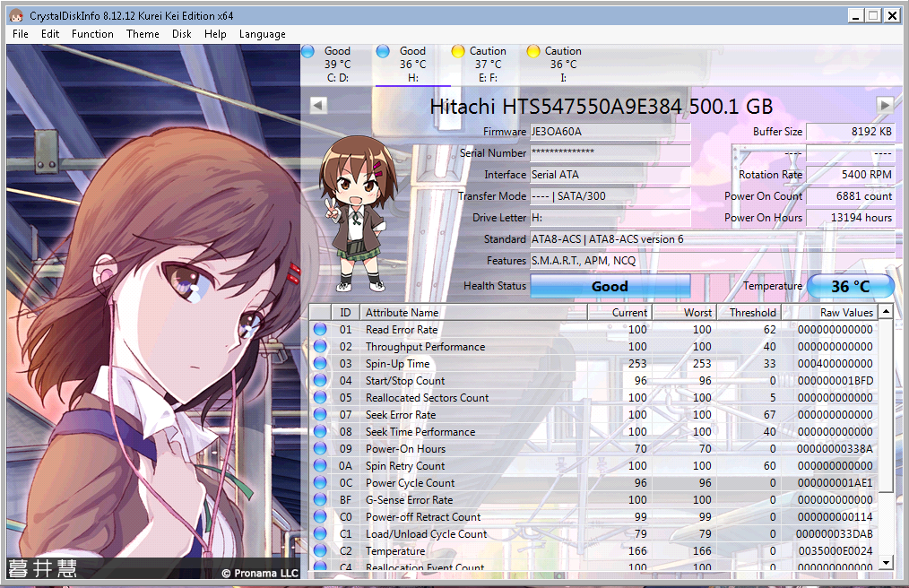Click the Transfer Mode SATA/300 field

610,196
